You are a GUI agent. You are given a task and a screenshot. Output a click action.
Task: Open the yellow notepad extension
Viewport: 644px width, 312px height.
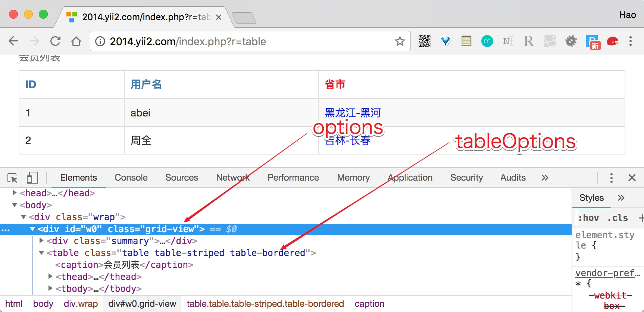click(466, 41)
